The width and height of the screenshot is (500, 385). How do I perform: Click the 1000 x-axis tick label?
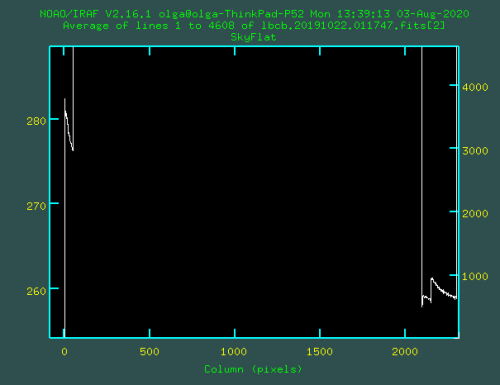[x=234, y=352]
